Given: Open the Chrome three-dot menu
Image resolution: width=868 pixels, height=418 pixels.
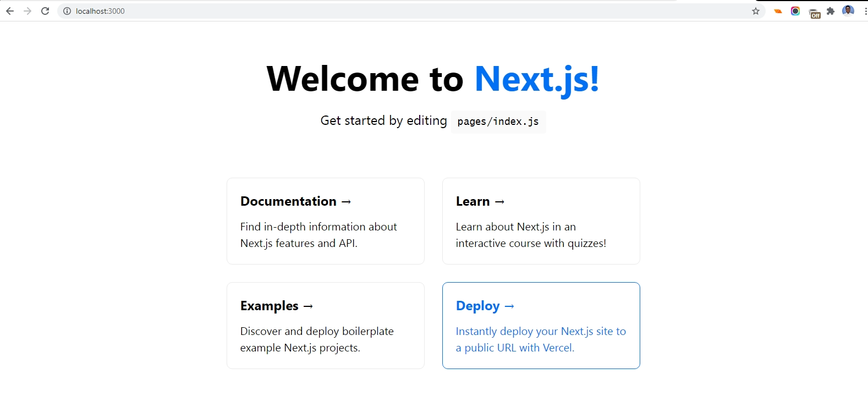Looking at the screenshot, I should pyautogui.click(x=865, y=11).
